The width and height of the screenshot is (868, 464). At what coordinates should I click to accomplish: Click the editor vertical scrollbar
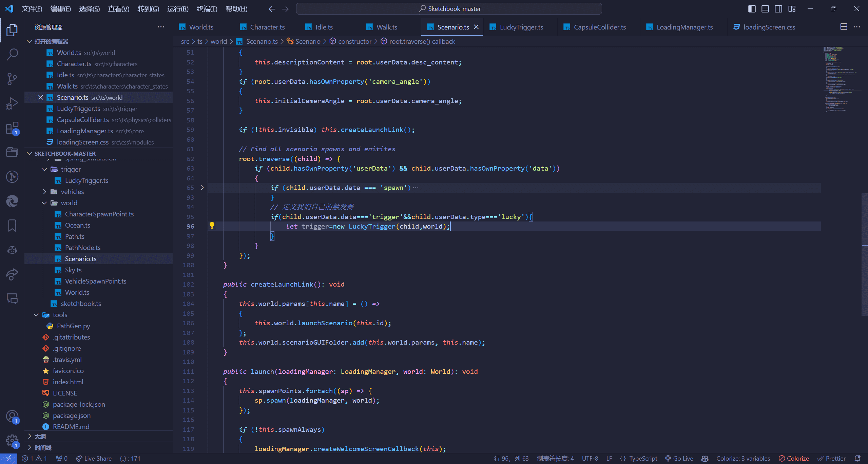coord(865,254)
